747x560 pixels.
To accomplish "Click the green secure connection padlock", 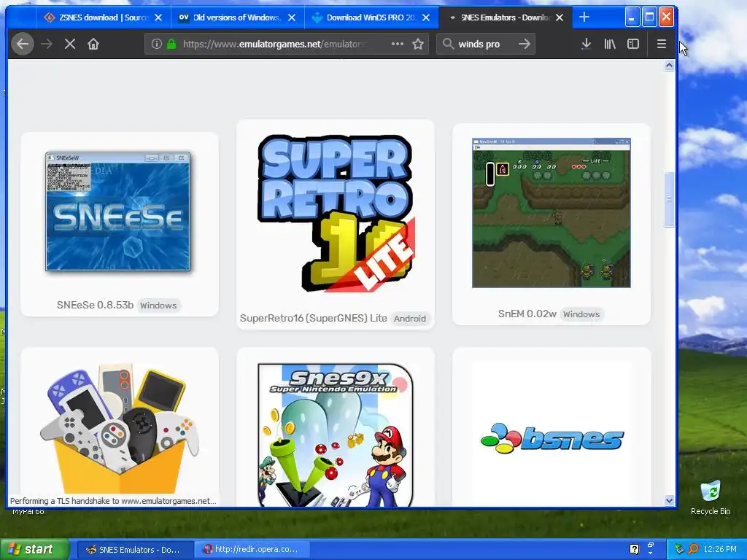I will [171, 44].
